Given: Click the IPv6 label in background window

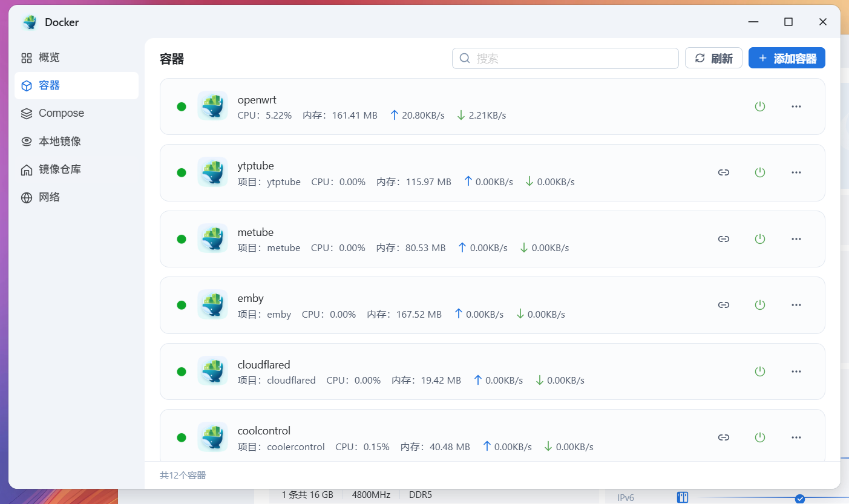Looking at the screenshot, I should (x=626, y=497).
